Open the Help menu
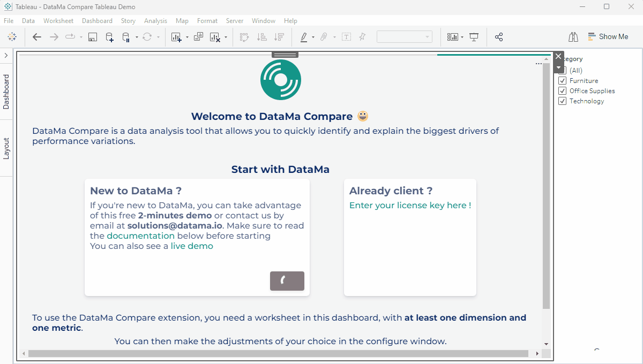This screenshot has height=364, width=643. tap(290, 21)
